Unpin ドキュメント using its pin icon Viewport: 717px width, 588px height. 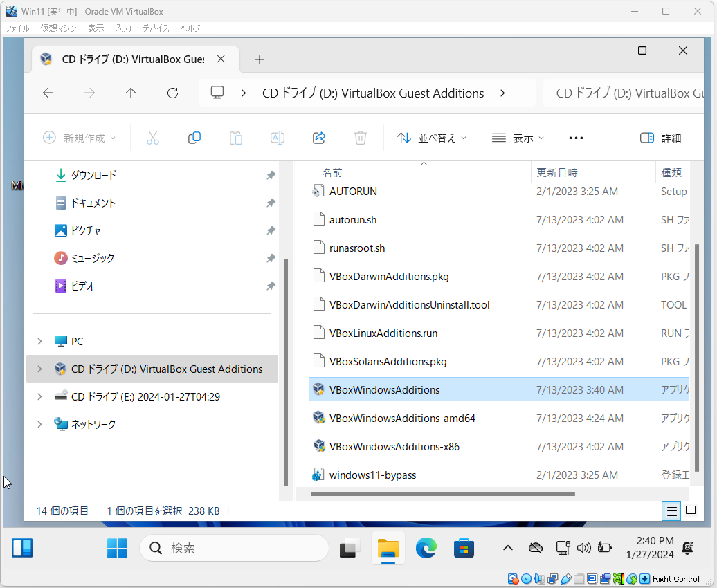point(271,203)
